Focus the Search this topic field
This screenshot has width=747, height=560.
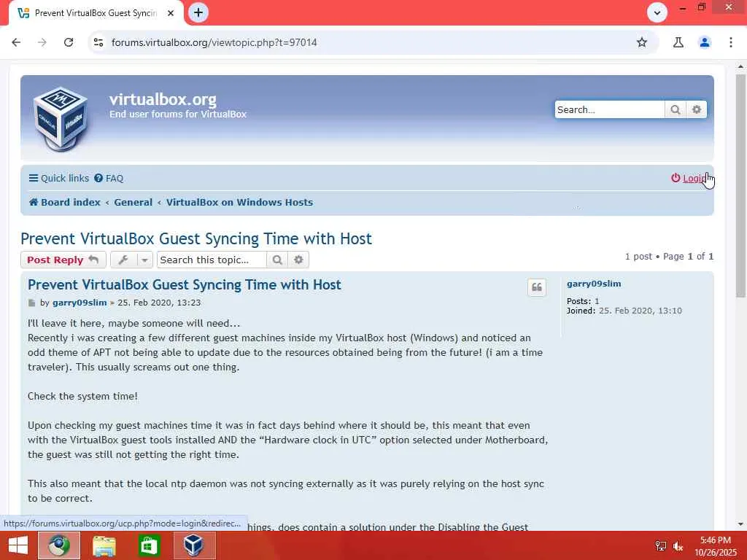(x=212, y=260)
